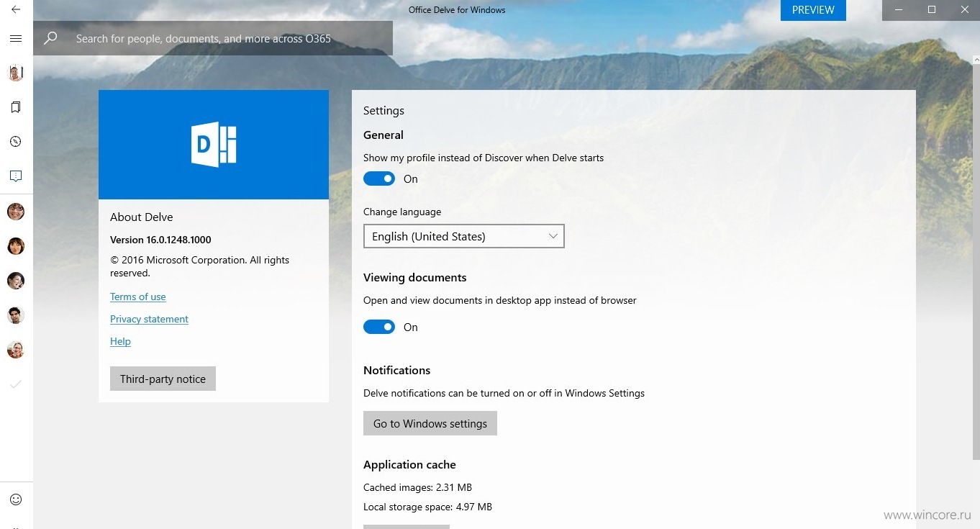Image resolution: width=980 pixels, height=529 pixels.
Task: Open the Help link
Action: pyautogui.click(x=120, y=341)
